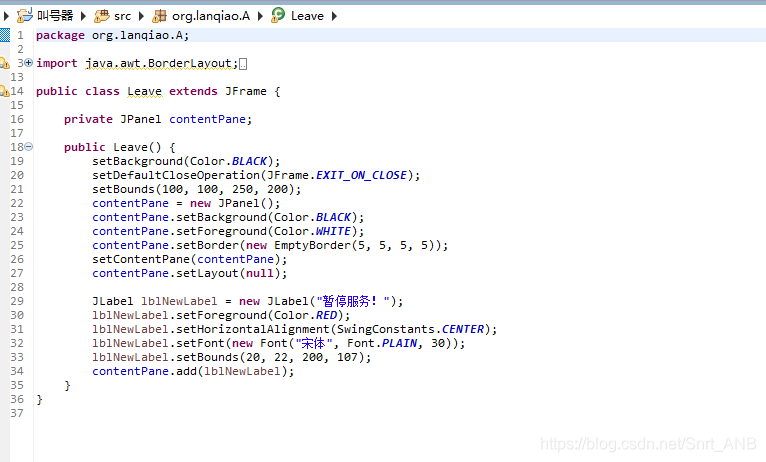This screenshot has width=766, height=462.
Task: Click font name "宋体" on line 32
Action: tap(314, 343)
